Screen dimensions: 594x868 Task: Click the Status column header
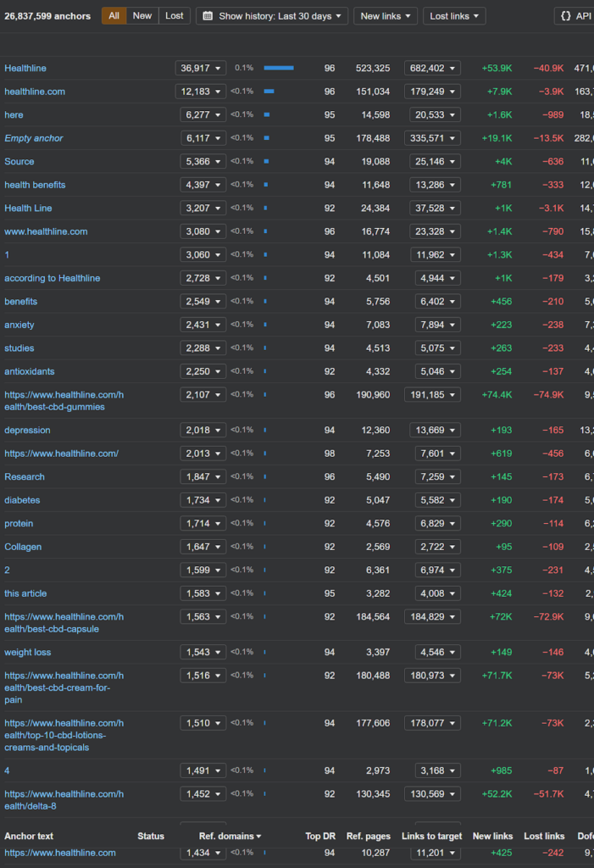151,836
